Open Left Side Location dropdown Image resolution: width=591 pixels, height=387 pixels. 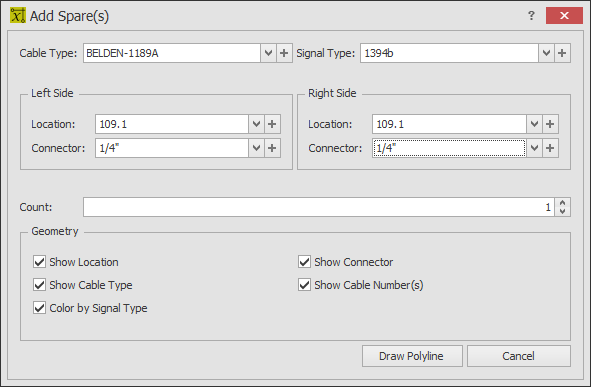pyautogui.click(x=256, y=124)
